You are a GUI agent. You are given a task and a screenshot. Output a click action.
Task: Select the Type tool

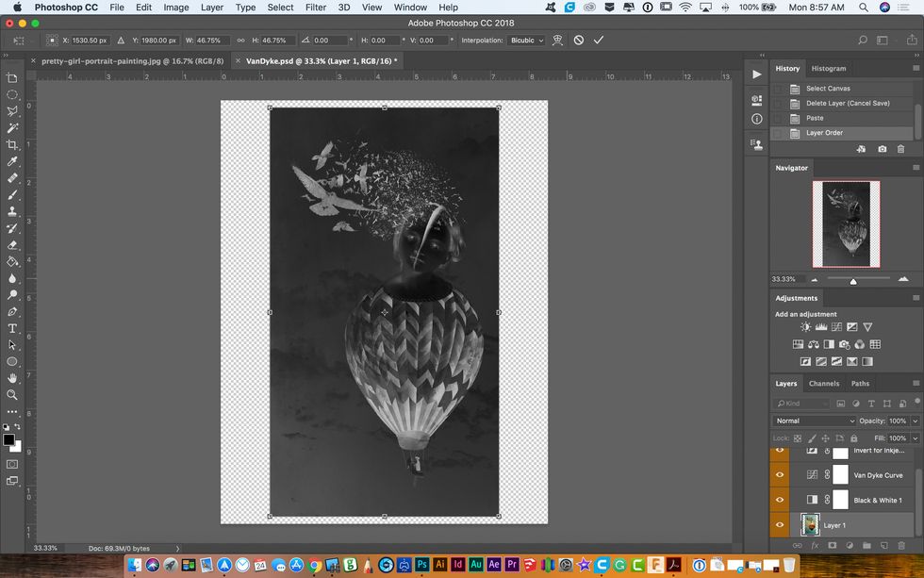[x=12, y=328]
